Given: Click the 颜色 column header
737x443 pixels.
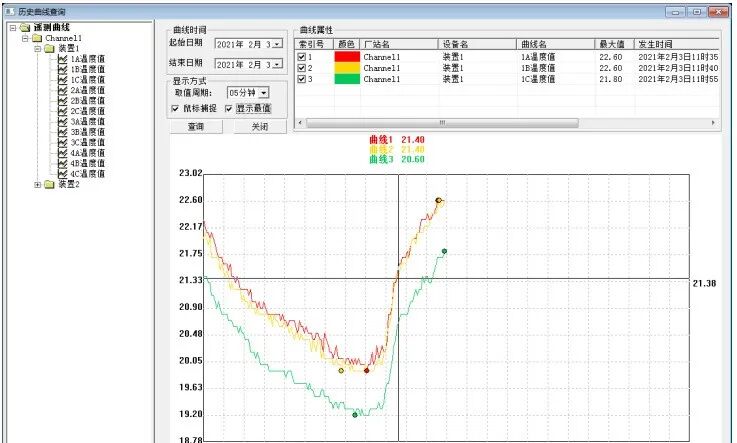Looking at the screenshot, I should 347,44.
